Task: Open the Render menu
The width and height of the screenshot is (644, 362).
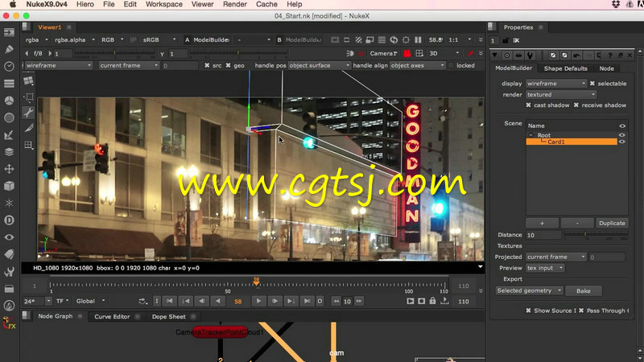Action: coord(234,5)
